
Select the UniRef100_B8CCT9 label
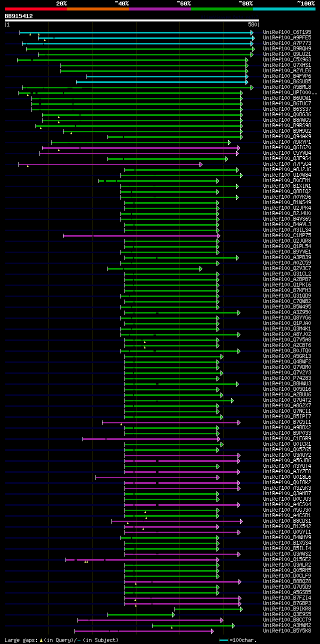(287, 620)
